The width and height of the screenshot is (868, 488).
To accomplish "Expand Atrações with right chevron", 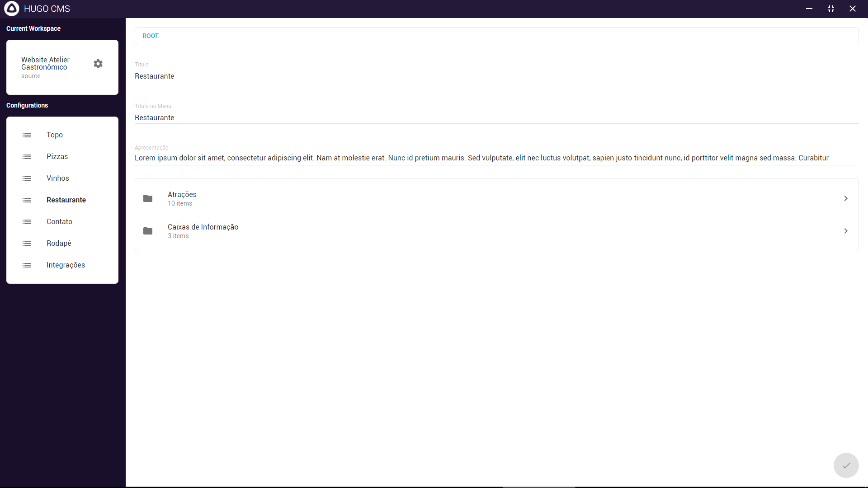I will [x=845, y=198].
